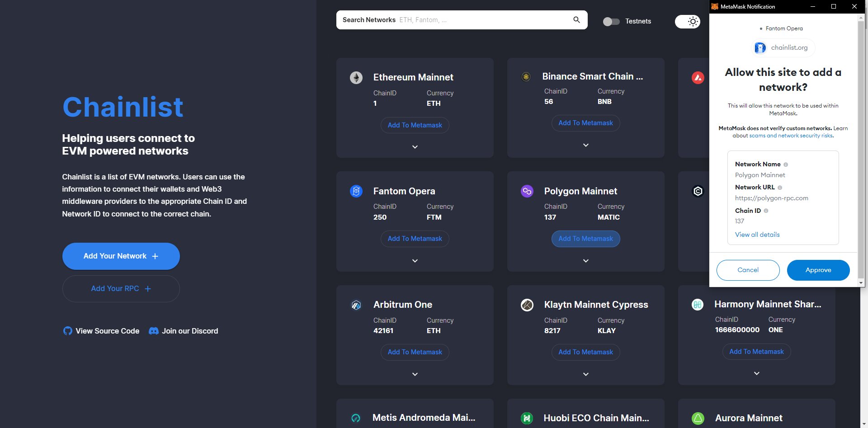This screenshot has height=428, width=868.
Task: Click the Klaytn KLAY currency value
Action: pyautogui.click(x=607, y=331)
